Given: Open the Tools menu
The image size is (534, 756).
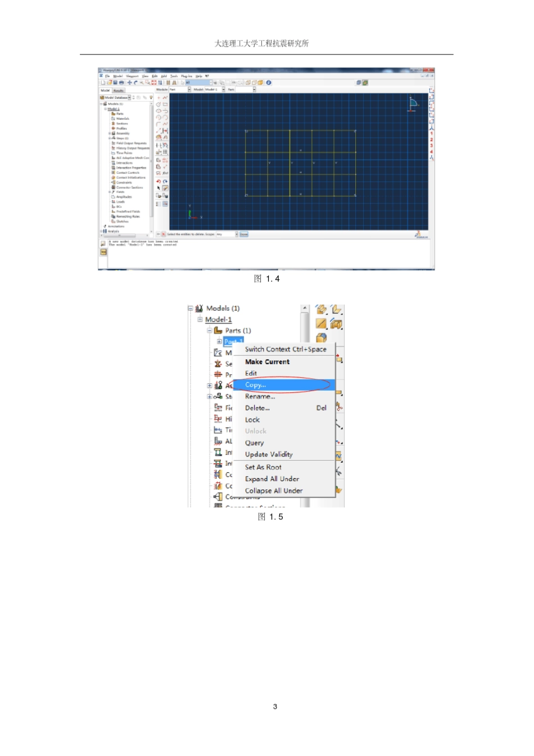Looking at the screenshot, I should click(x=174, y=76).
